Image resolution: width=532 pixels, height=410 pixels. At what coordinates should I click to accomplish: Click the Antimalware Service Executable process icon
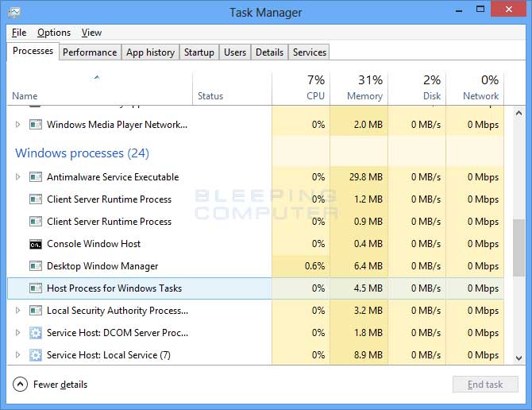(36, 177)
